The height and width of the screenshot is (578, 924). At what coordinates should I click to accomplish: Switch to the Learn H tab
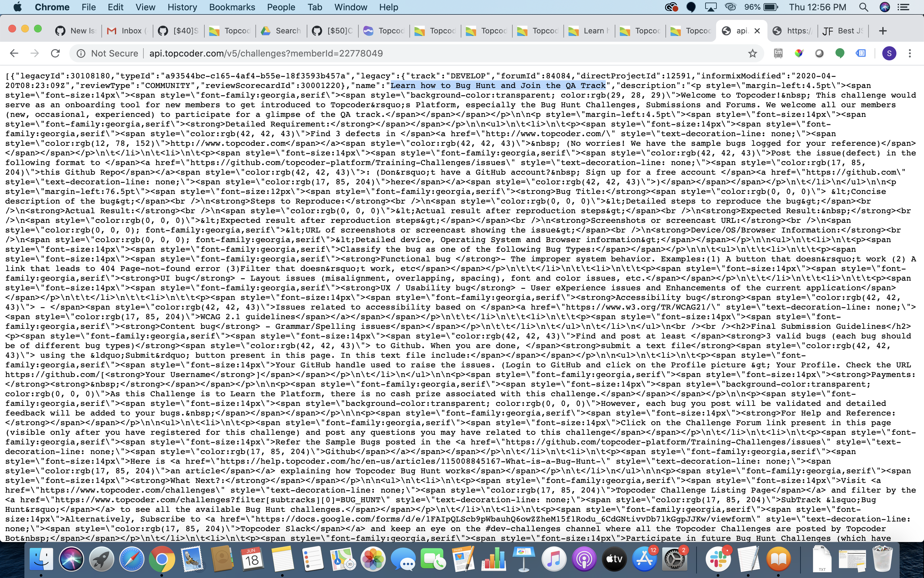point(589,31)
